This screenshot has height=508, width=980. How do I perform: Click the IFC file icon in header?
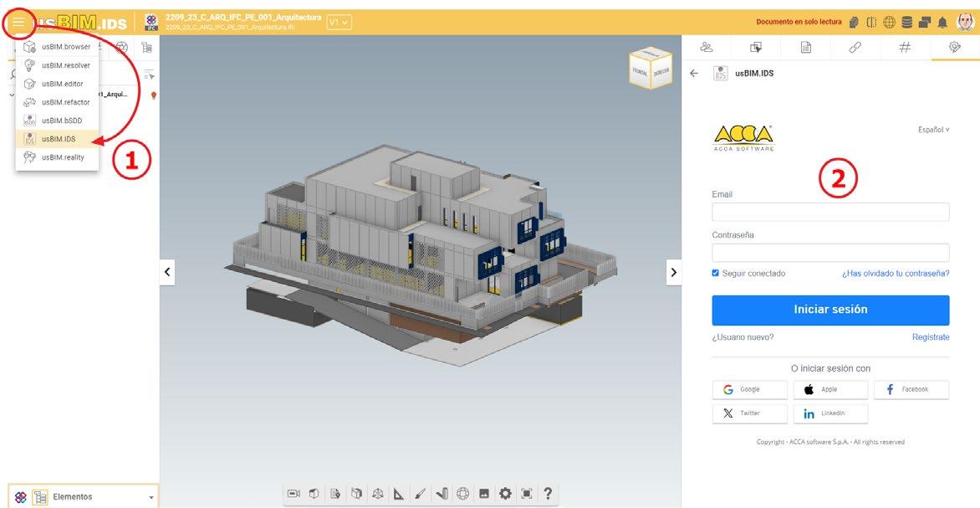pos(151,23)
